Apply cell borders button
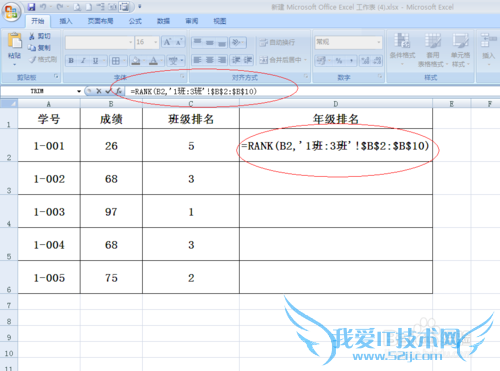This screenshot has height=371, width=500. [115, 61]
